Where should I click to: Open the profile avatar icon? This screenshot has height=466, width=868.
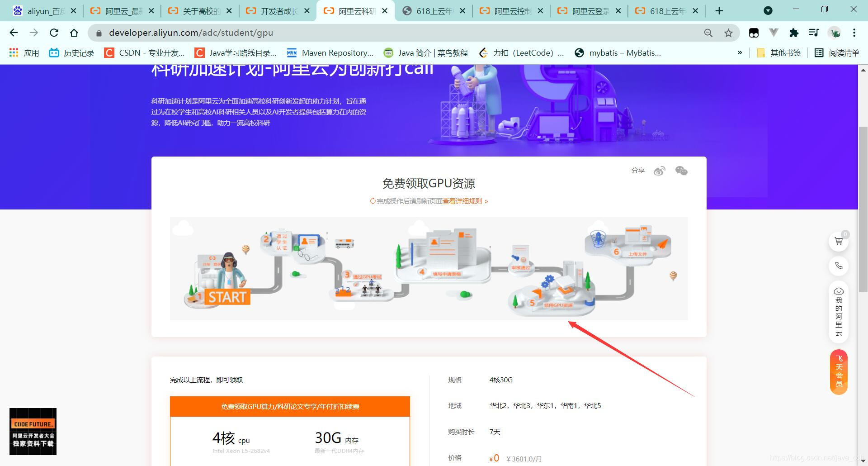pos(835,33)
